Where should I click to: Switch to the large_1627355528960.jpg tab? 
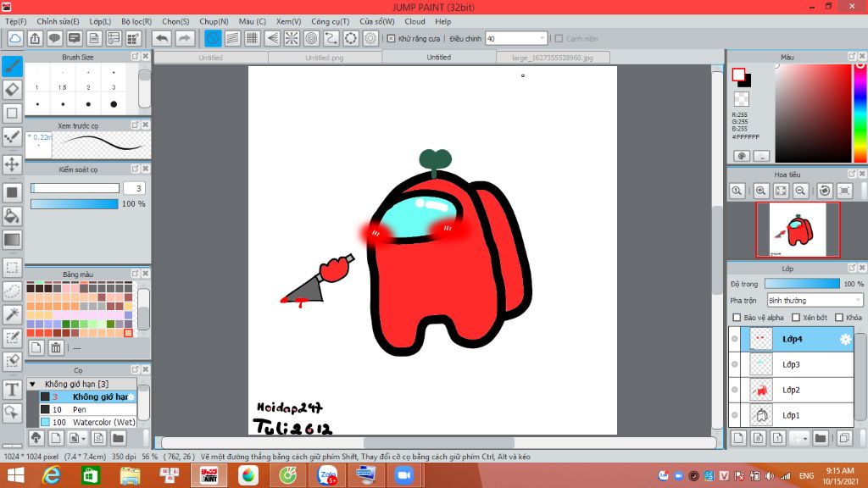(x=553, y=58)
